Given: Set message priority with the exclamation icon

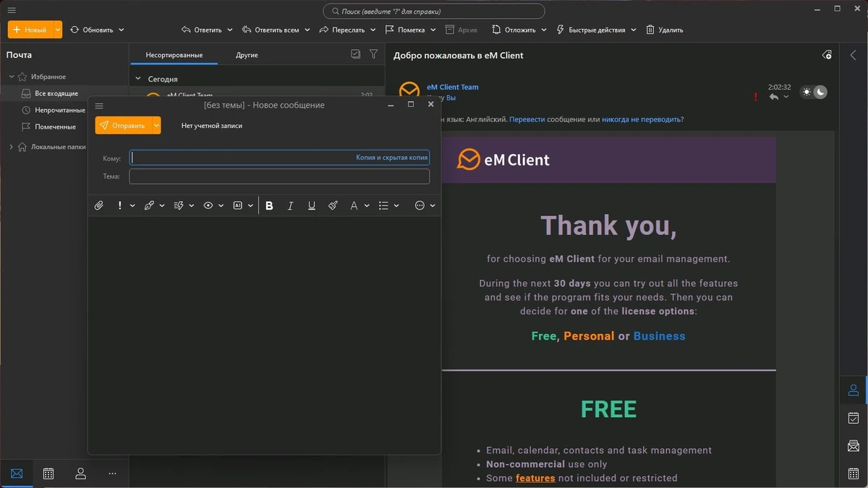Looking at the screenshot, I should click(x=119, y=205).
